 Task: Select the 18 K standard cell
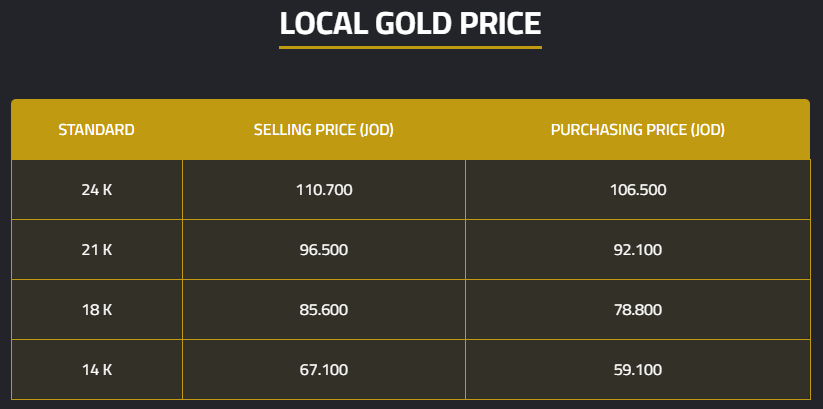(97, 310)
